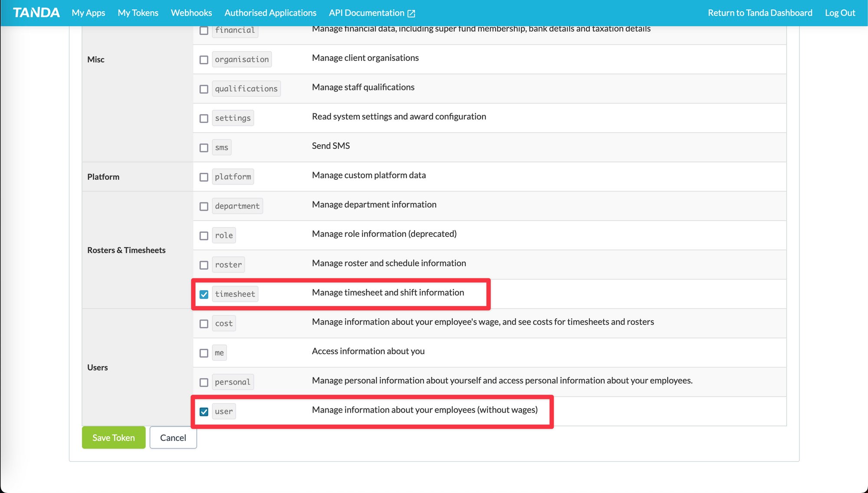This screenshot has width=868, height=493.
Task: Uncheck the timesheet scope checkbox
Action: pos(204,294)
